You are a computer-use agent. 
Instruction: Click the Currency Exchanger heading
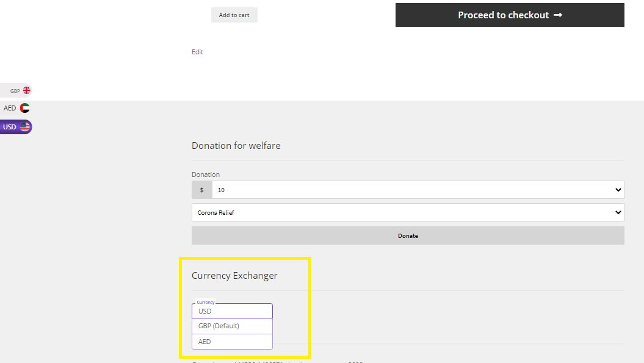(234, 276)
